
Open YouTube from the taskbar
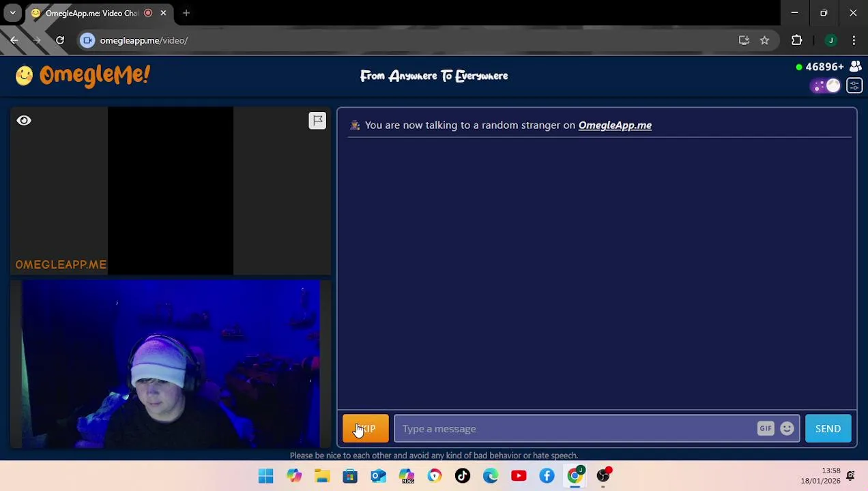[x=519, y=475]
